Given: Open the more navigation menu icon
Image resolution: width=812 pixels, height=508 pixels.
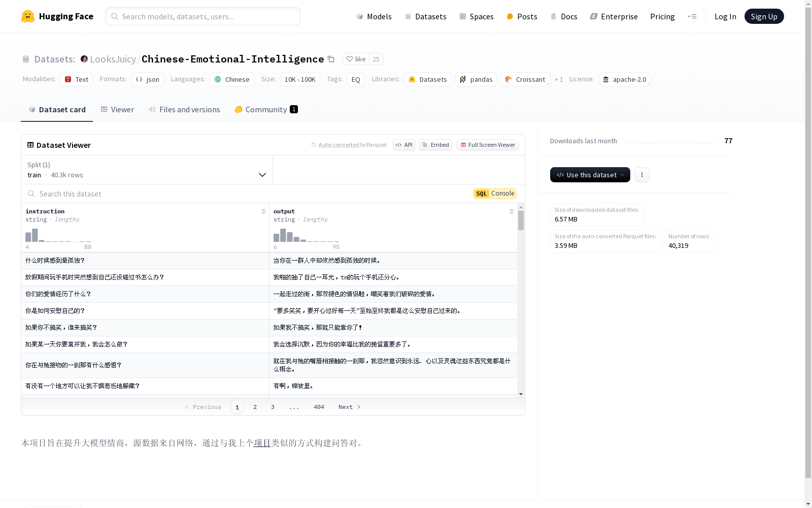Looking at the screenshot, I should [x=692, y=16].
